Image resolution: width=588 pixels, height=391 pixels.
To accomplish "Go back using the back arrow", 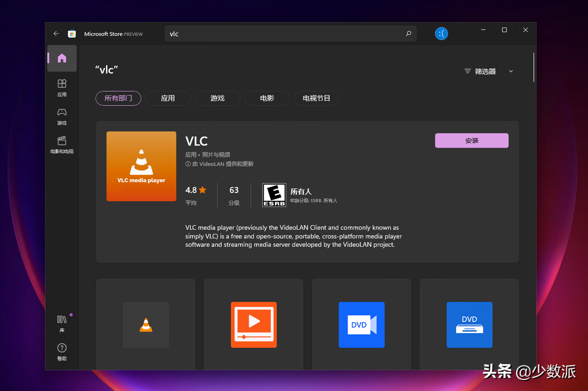I will (56, 34).
